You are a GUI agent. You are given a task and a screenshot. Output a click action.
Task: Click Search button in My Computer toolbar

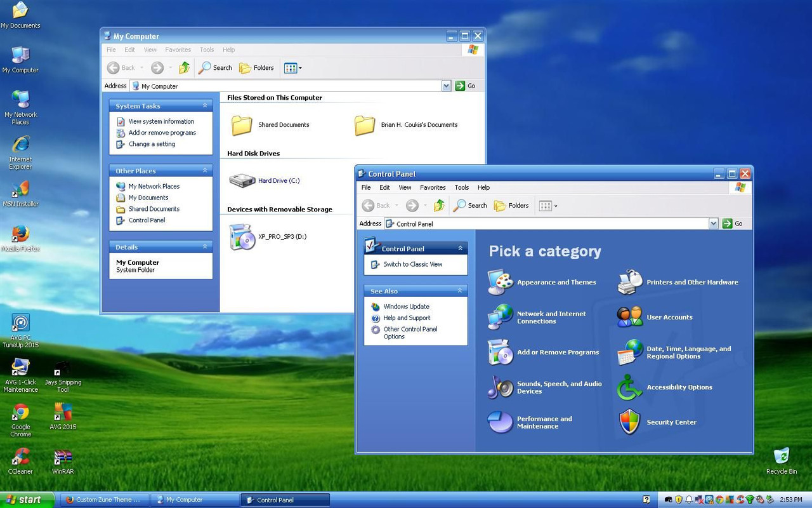pos(216,67)
